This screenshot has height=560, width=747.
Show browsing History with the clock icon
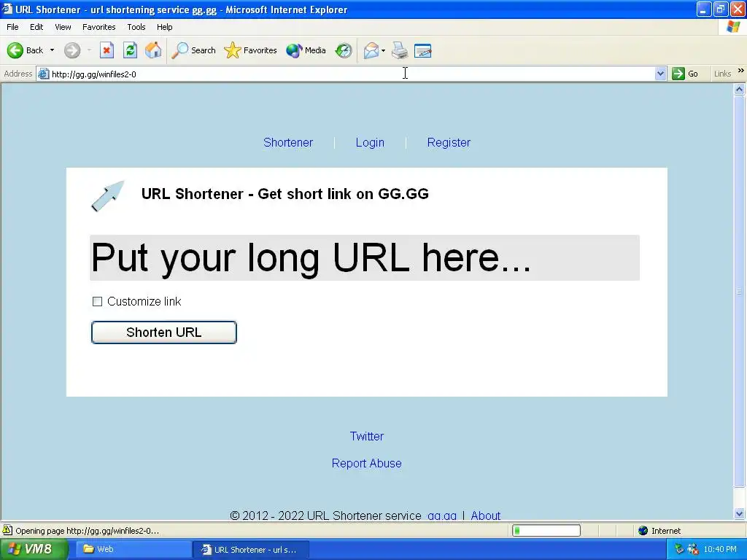click(x=344, y=50)
